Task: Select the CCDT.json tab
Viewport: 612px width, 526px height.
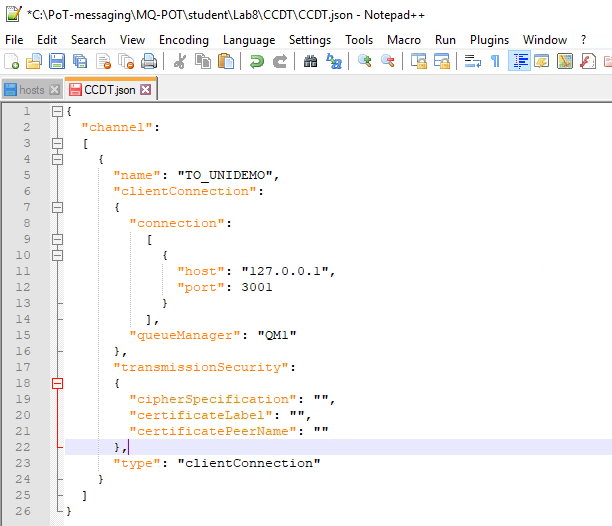Action: (x=109, y=90)
